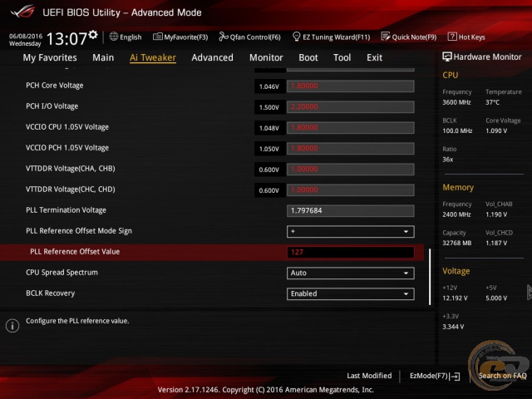
Task: Select CPU Spread Spectrum label
Action: click(62, 273)
